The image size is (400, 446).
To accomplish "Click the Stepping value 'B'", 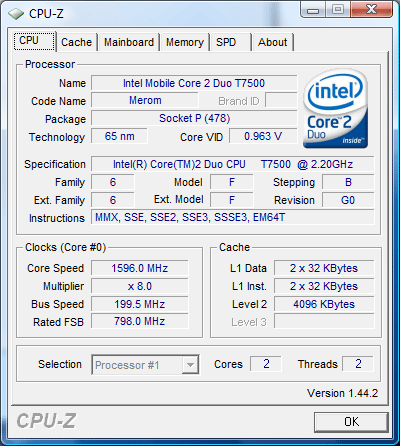I will [348, 182].
